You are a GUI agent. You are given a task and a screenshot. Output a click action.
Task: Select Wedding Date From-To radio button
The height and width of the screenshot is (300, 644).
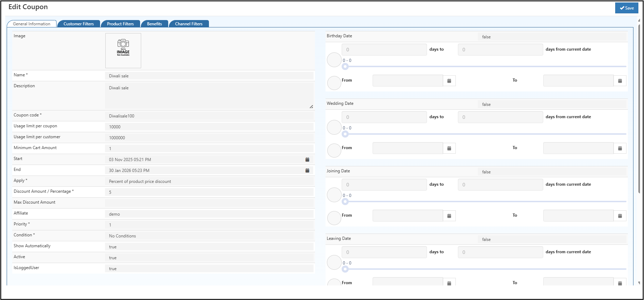[334, 151]
